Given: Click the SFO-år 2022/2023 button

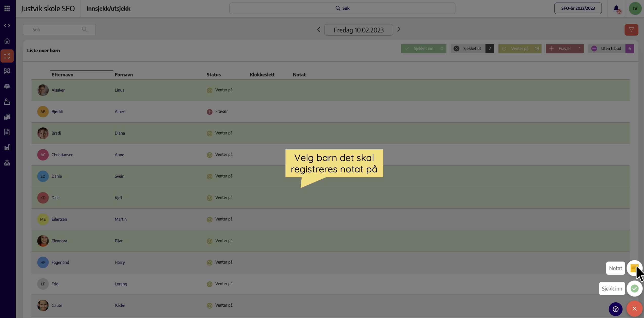Looking at the screenshot, I should (x=578, y=8).
